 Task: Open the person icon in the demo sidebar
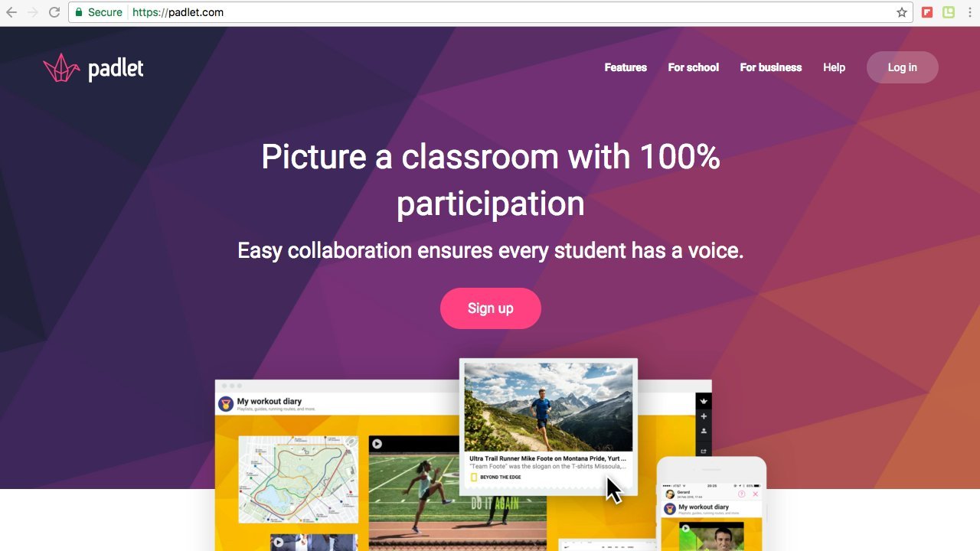pyautogui.click(x=703, y=431)
